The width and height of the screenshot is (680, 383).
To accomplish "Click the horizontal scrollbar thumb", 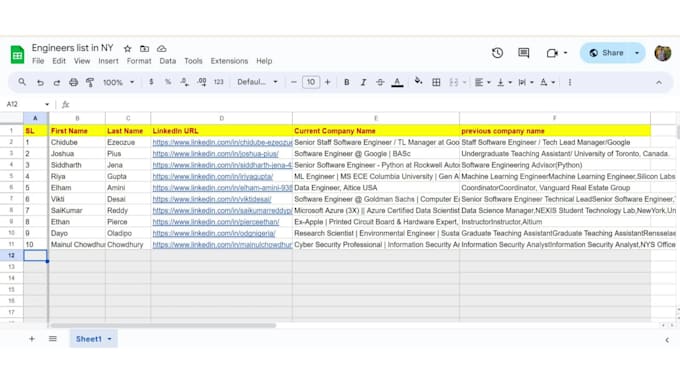I will pyautogui.click(x=163, y=325).
